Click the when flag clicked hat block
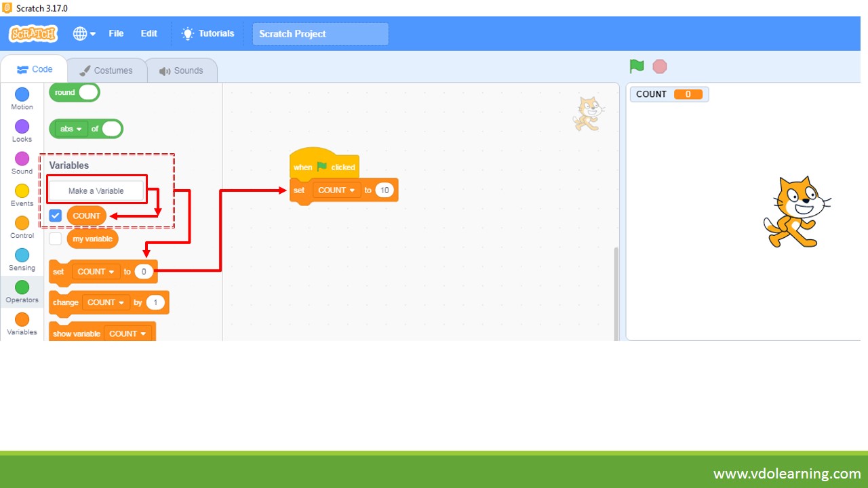868x488 pixels. tap(324, 164)
